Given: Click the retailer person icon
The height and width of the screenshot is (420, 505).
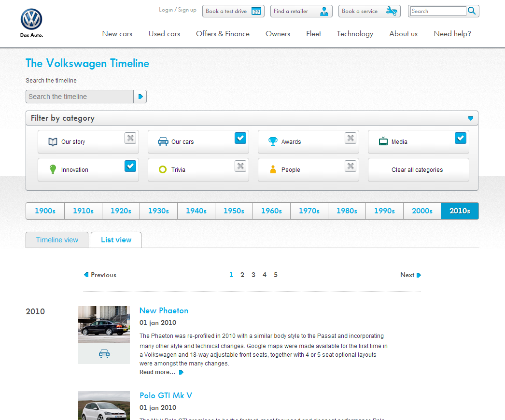Looking at the screenshot, I should coord(324,11).
